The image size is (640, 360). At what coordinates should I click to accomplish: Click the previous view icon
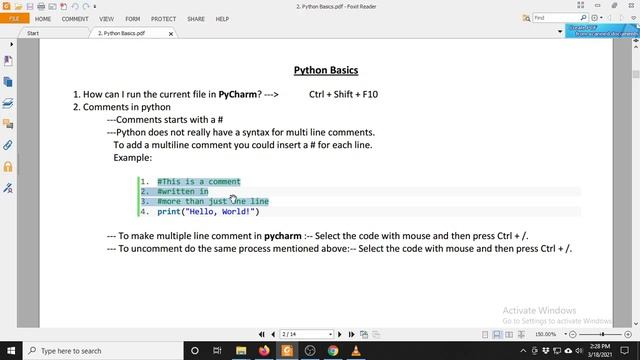(364, 334)
